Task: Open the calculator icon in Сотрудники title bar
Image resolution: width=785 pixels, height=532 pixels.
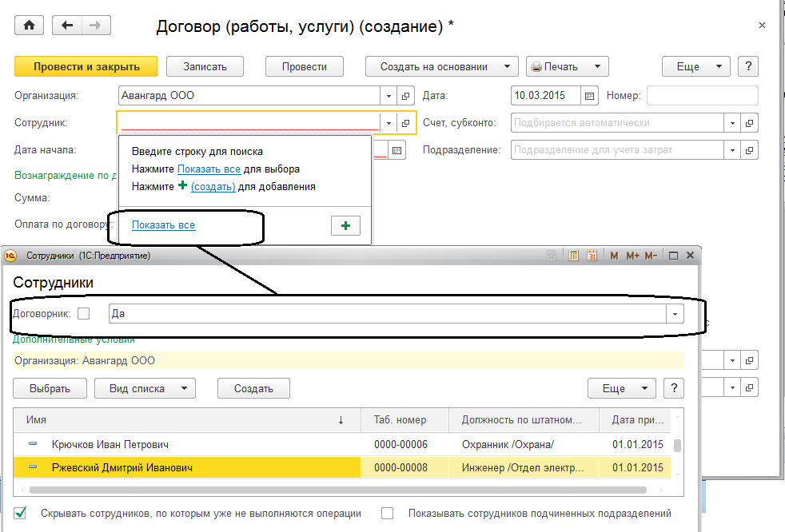Action: click(x=574, y=256)
